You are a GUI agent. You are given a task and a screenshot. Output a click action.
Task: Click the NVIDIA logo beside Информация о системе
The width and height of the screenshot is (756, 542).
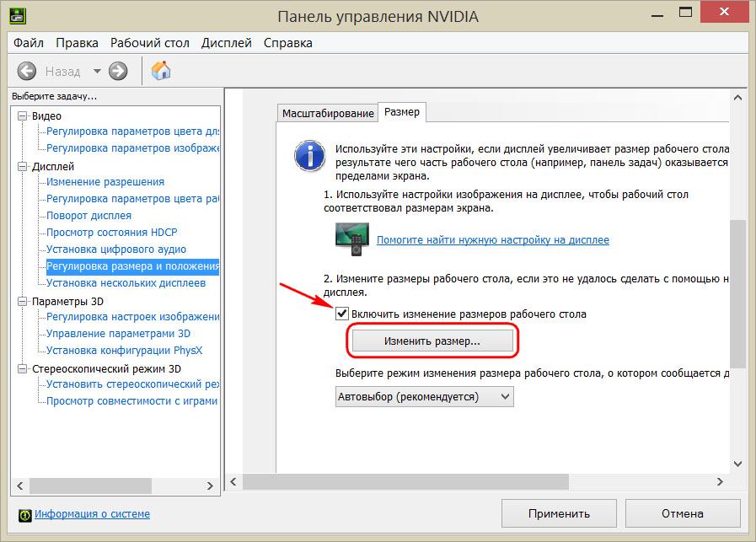24,513
